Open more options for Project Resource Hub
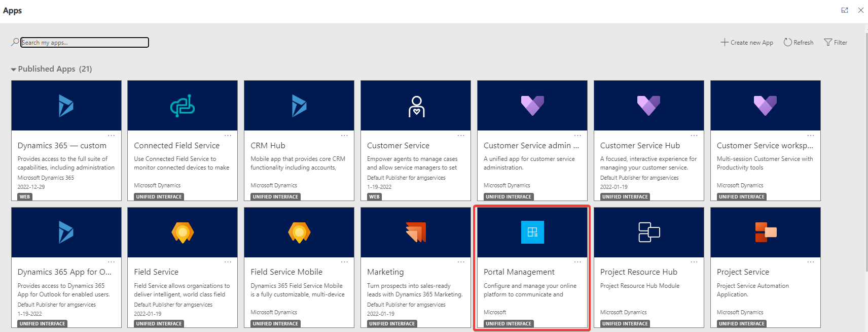This screenshot has width=868, height=332. point(695,262)
